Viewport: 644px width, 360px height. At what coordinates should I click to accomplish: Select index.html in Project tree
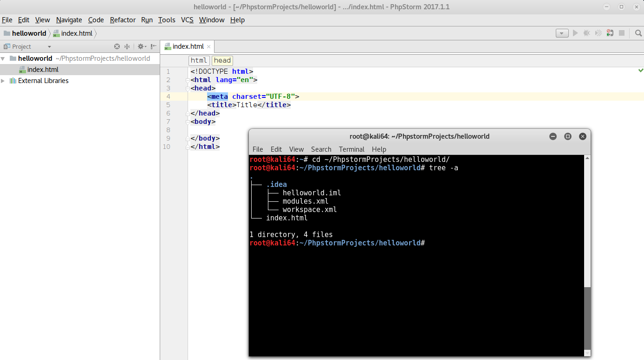[x=43, y=70]
